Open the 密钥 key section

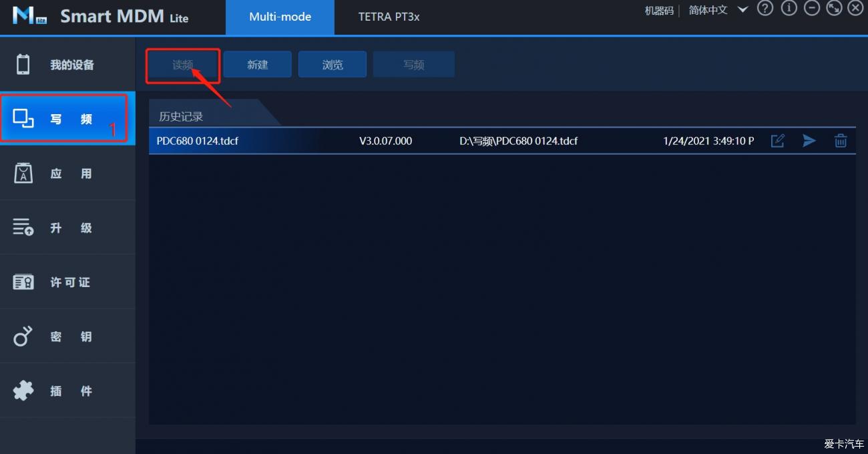tap(67, 336)
